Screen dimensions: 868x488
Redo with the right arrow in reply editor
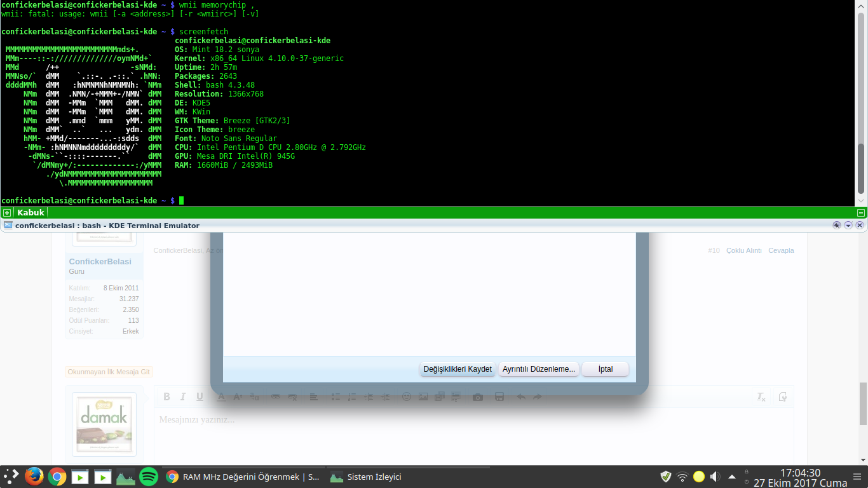538,396
